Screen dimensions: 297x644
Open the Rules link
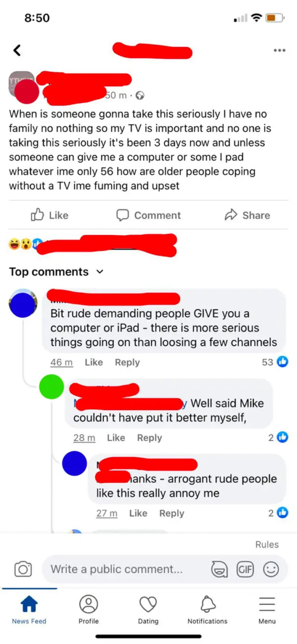pyautogui.click(x=267, y=544)
